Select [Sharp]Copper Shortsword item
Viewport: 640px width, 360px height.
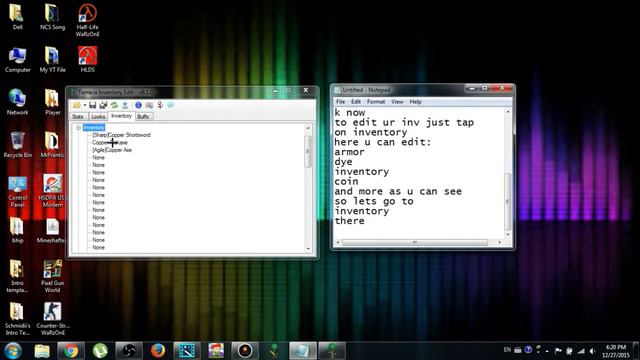121,135
